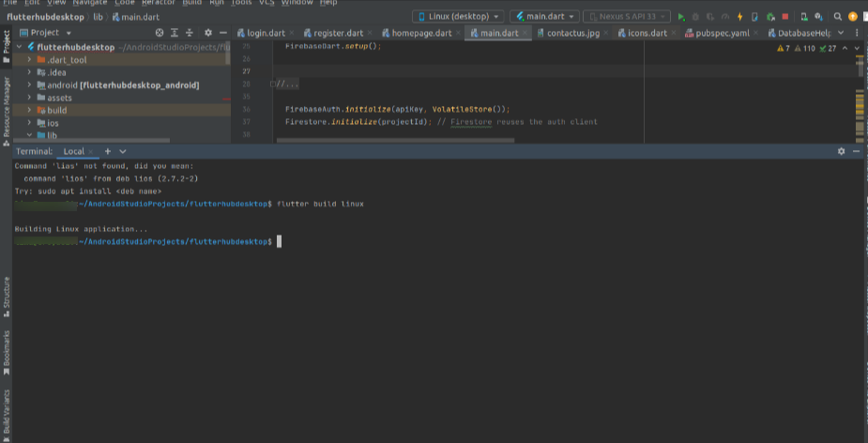Open Project panel gear settings
Viewport: 868px width, 443px height.
pyautogui.click(x=207, y=33)
